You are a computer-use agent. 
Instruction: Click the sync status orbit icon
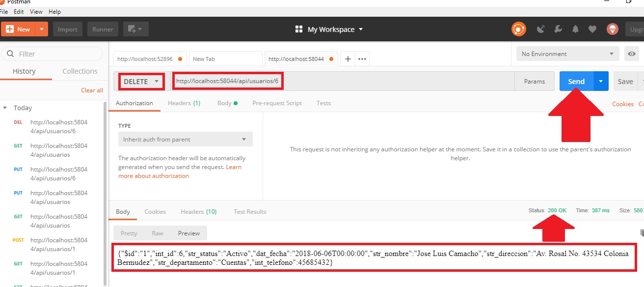[x=519, y=29]
